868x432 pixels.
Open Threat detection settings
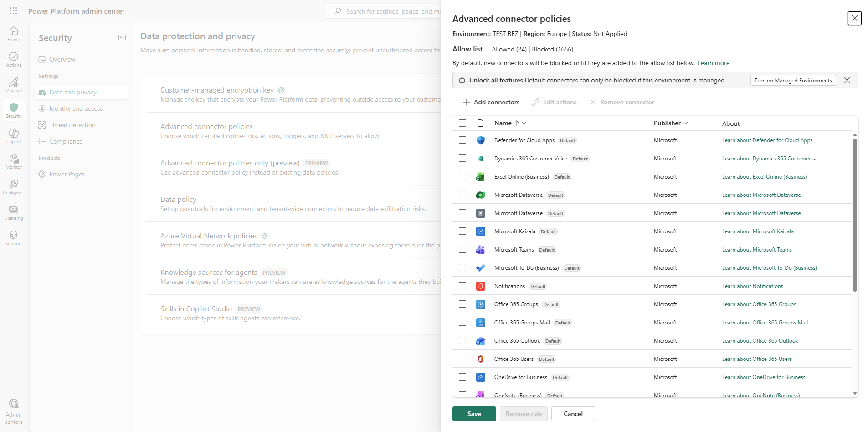point(81,125)
